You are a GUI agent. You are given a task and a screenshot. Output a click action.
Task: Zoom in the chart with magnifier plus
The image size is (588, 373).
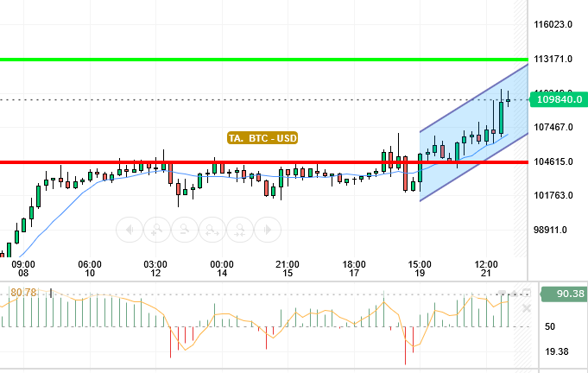pyautogui.click(x=157, y=230)
